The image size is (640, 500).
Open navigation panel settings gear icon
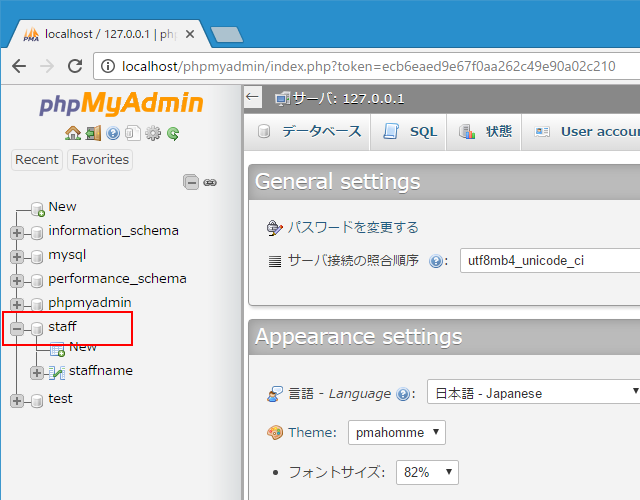coord(153,133)
